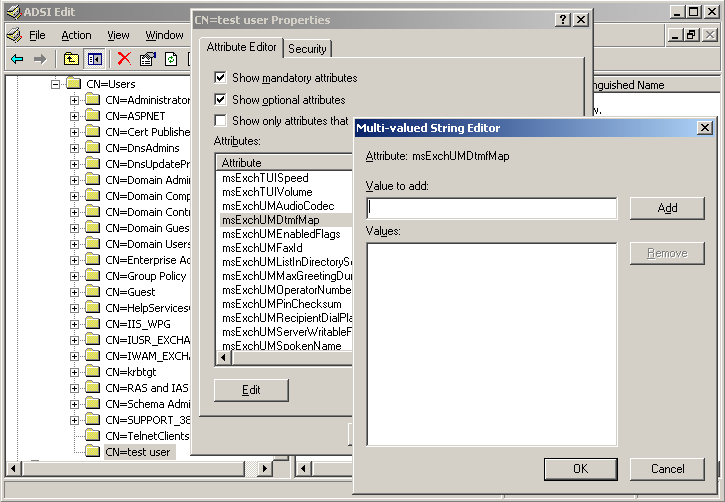The height and width of the screenshot is (502, 725).
Task: Click the Attribute column header
Action: (284, 163)
